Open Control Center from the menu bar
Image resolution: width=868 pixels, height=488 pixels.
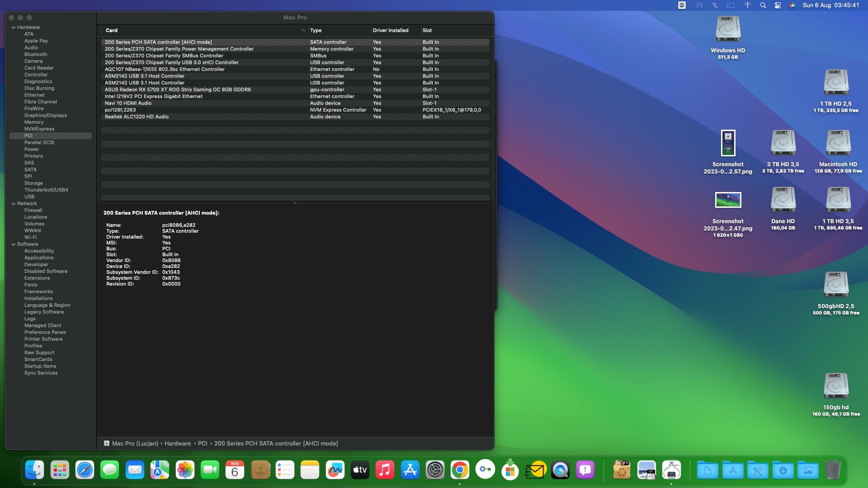point(778,5)
